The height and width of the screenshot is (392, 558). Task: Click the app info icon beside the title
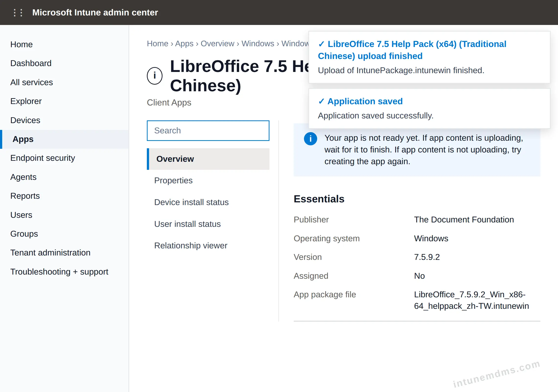tap(155, 76)
